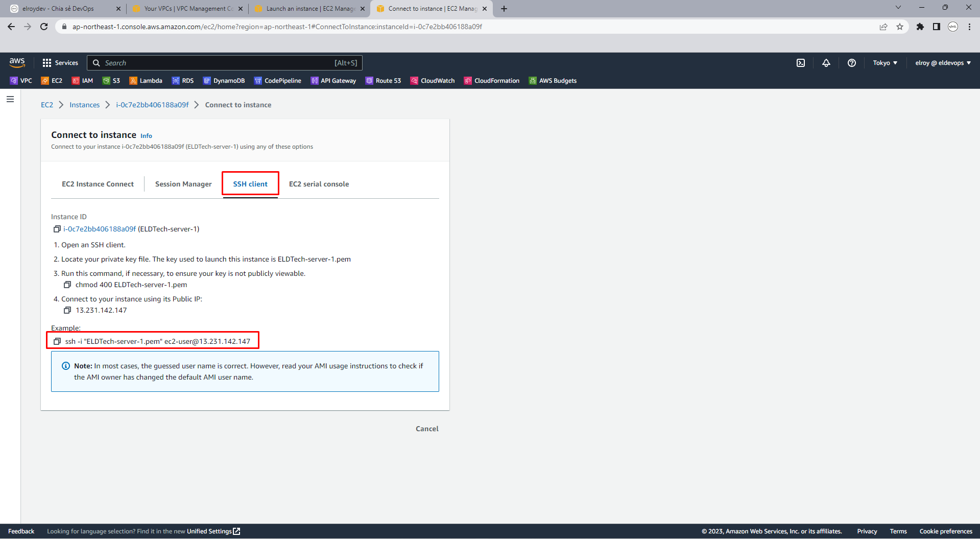980x539 pixels.
Task: Focus the AWS console Search field
Action: tap(225, 63)
